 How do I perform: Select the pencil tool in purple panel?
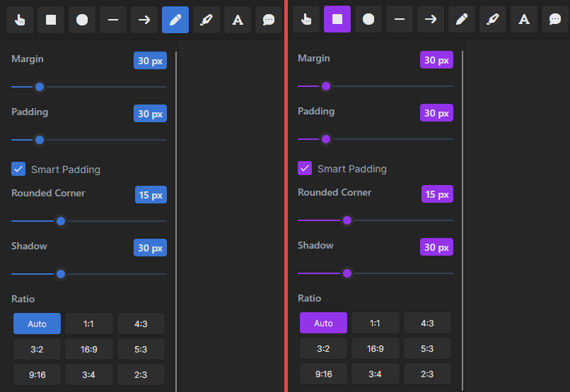[x=462, y=19]
